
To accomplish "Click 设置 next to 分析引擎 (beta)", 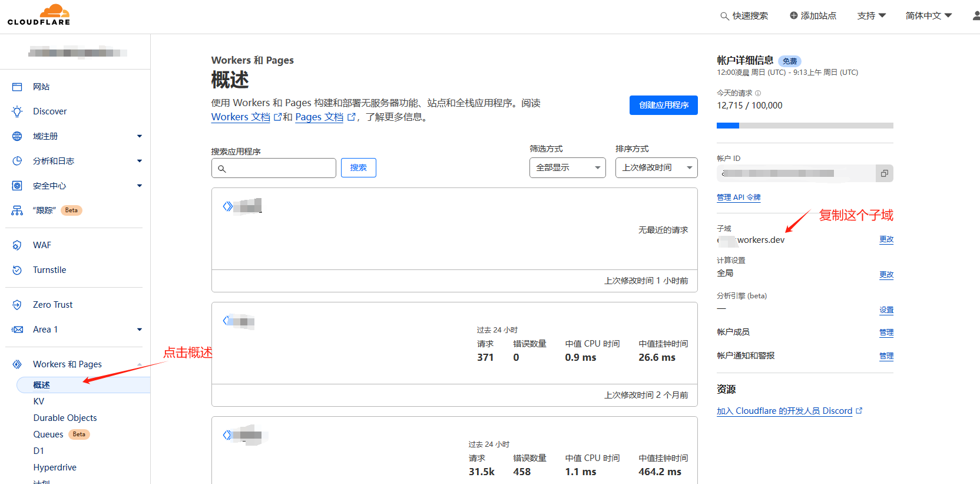I will (886, 310).
